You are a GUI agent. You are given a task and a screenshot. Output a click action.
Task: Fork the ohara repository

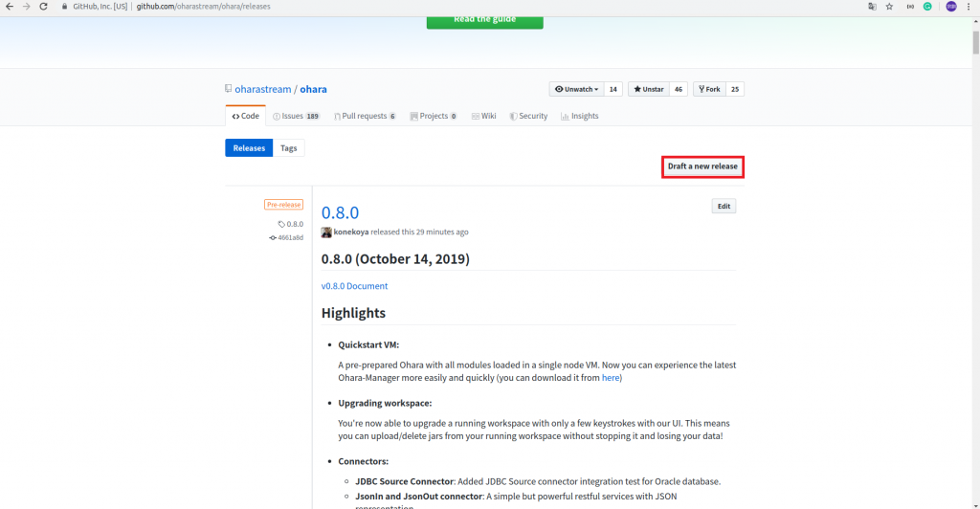click(x=709, y=89)
